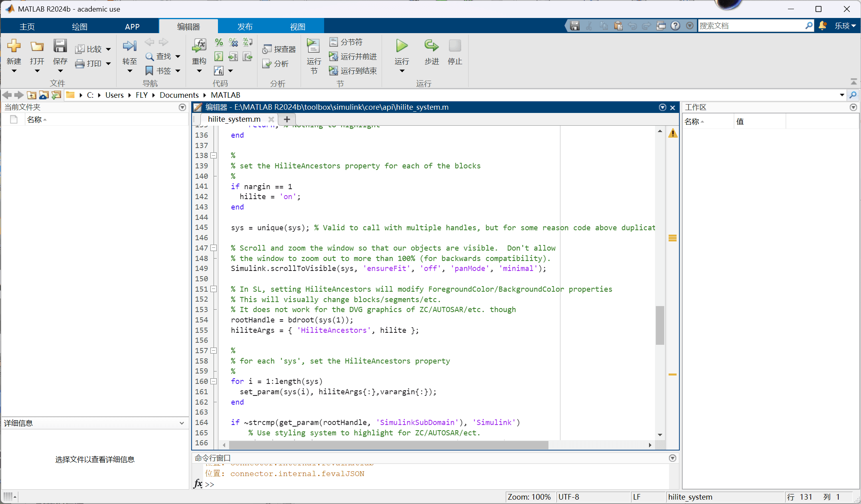Click the 步进 (Step) icon
Image resolution: width=861 pixels, height=504 pixels.
pyautogui.click(x=431, y=46)
